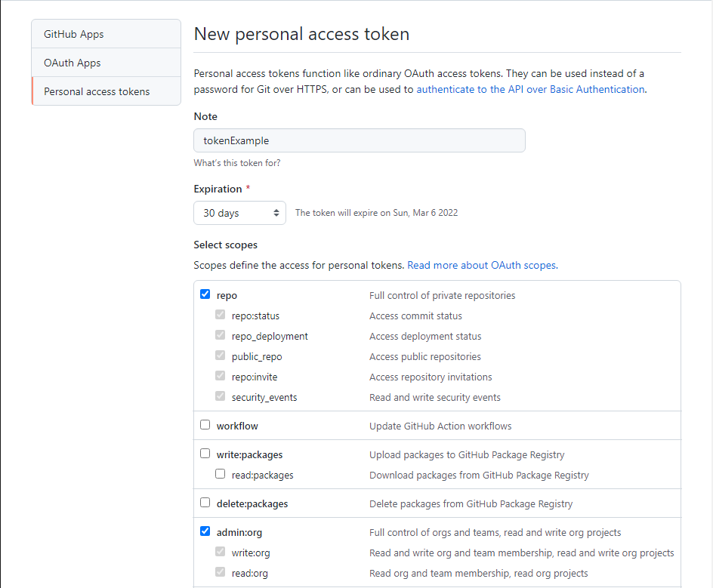713x588 pixels.
Task: Click 'Access commit status' description
Action: [415, 316]
